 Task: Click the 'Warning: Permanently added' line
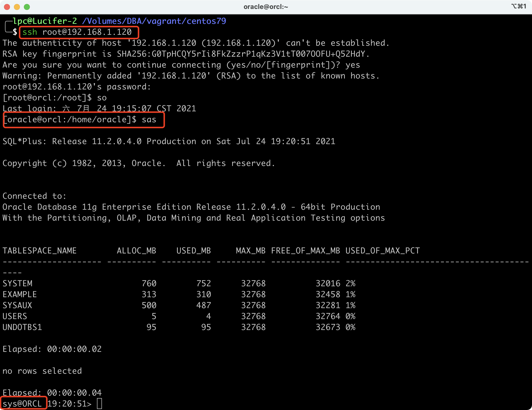coord(191,76)
